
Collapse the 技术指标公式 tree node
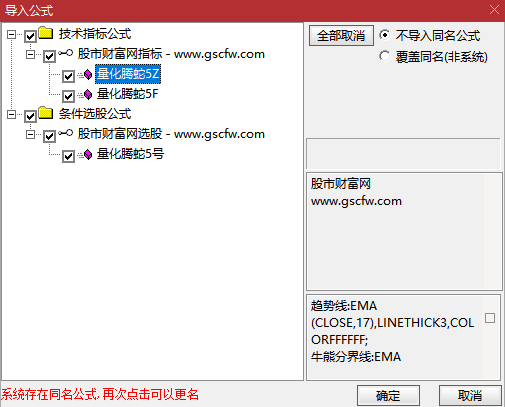click(x=12, y=34)
